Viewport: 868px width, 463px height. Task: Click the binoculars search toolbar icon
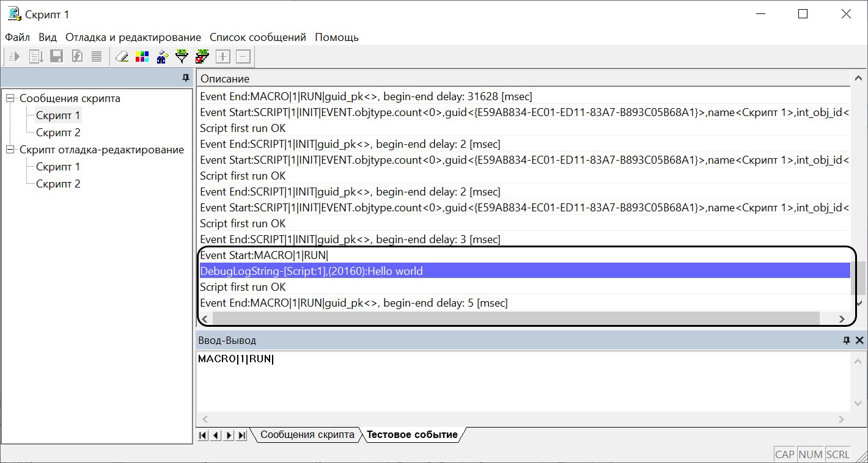pos(162,57)
